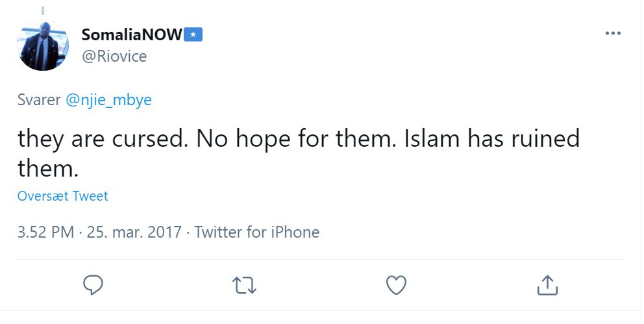This screenshot has width=644, height=324.
Task: Click the @Riovice handle
Action: click(x=114, y=56)
